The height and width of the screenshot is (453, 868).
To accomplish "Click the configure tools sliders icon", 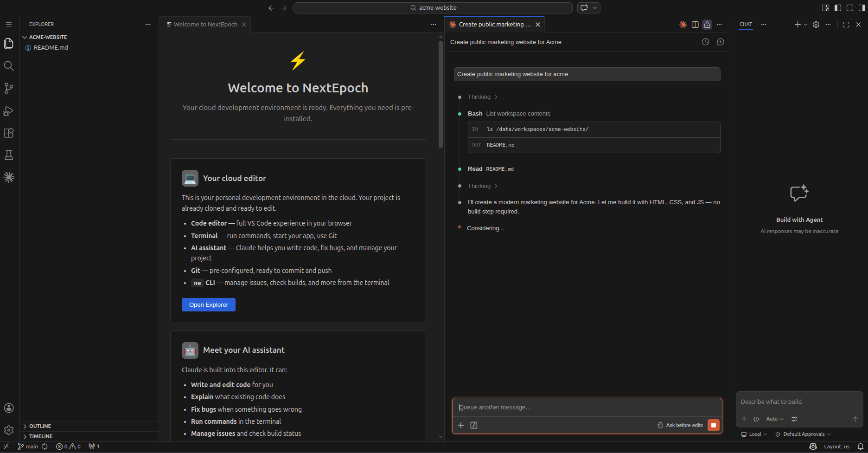I will click(x=794, y=419).
